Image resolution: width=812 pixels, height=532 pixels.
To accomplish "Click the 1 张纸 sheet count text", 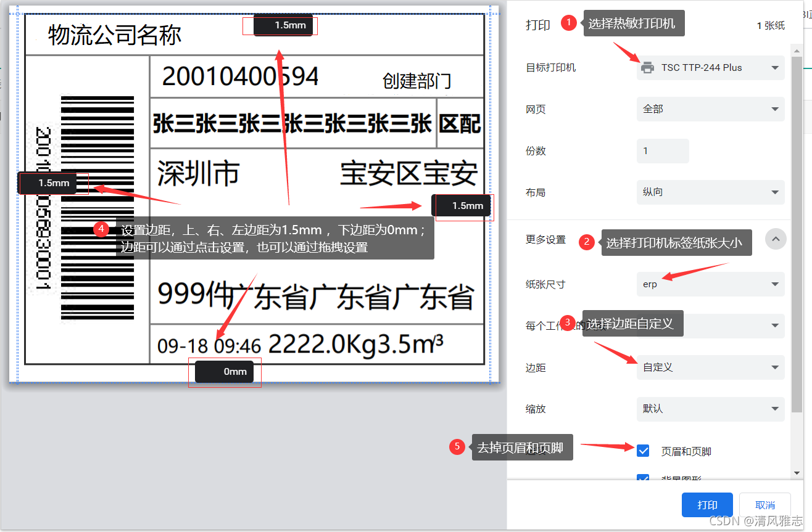I will point(771,25).
